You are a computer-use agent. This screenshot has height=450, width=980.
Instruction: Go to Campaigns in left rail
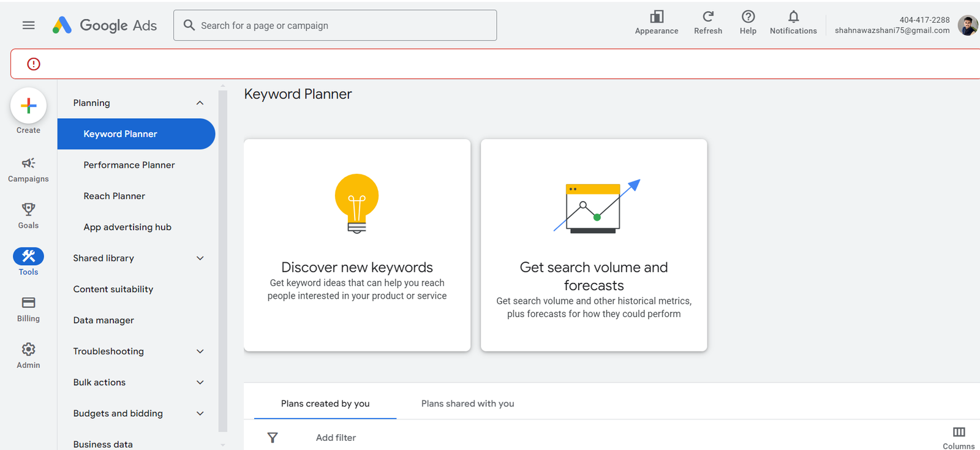click(28, 170)
